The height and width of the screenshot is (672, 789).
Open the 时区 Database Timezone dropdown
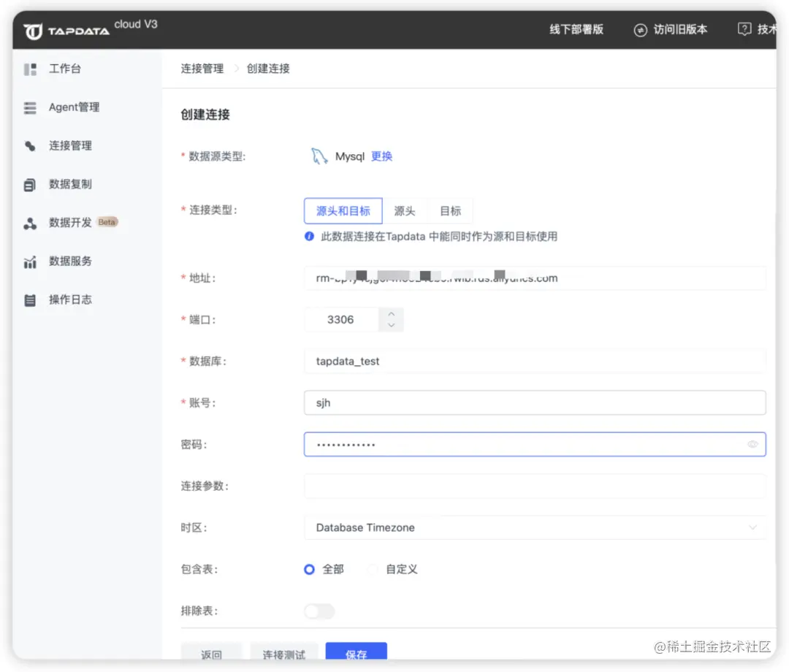[535, 527]
